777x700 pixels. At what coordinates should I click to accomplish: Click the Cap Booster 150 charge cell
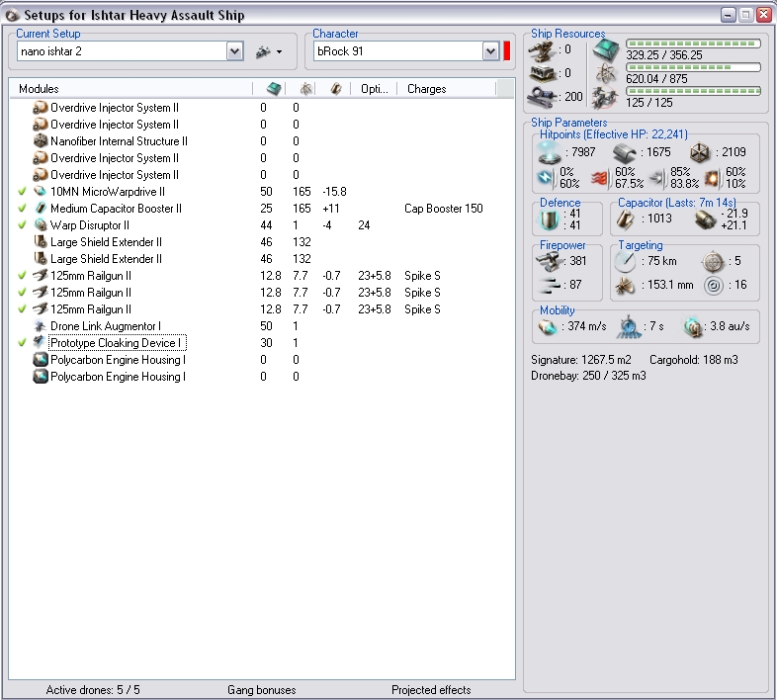coord(444,209)
